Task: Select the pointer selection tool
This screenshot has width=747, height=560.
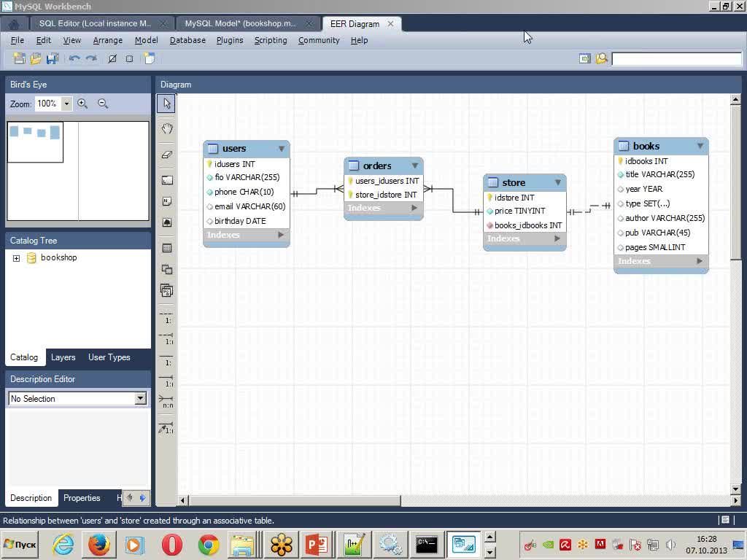Action: click(x=167, y=104)
